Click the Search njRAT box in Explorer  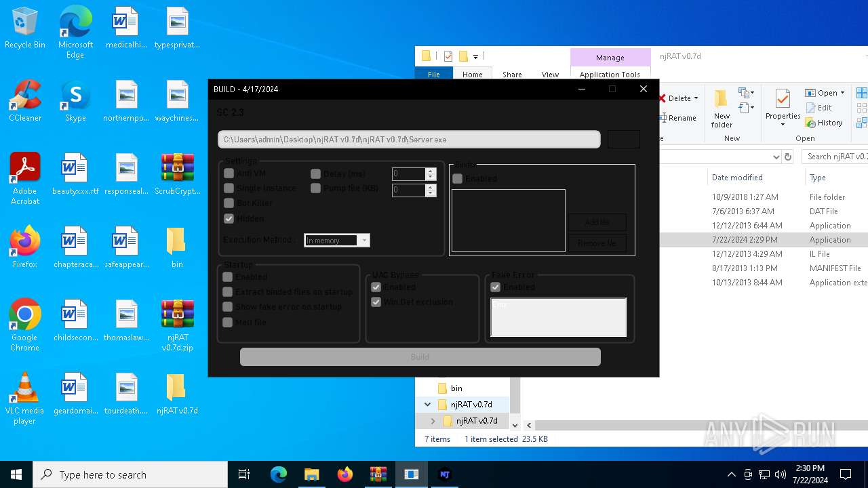pyautogui.click(x=835, y=157)
